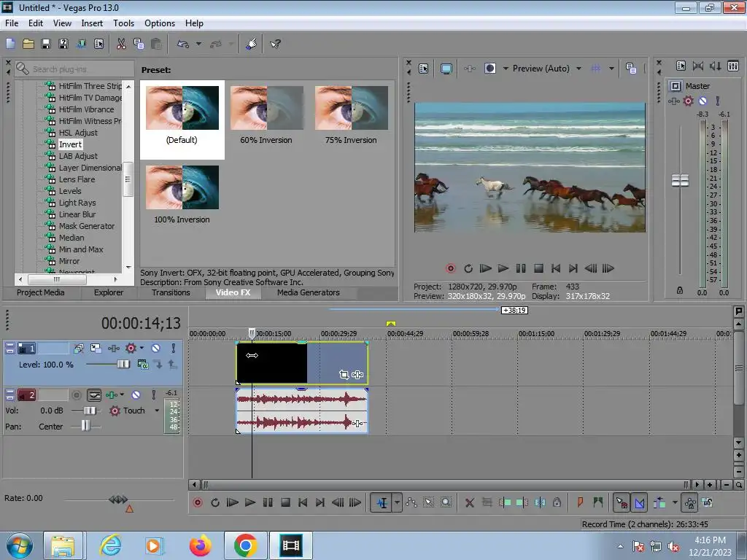
Task: Click the Copy icon in main toolbar
Action: [139, 44]
